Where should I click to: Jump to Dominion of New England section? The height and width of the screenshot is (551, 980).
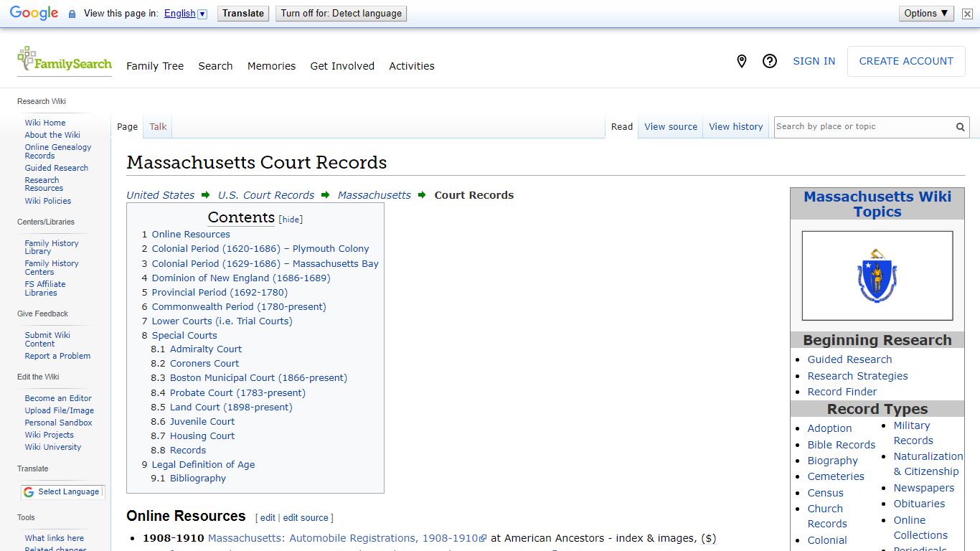pyautogui.click(x=241, y=278)
